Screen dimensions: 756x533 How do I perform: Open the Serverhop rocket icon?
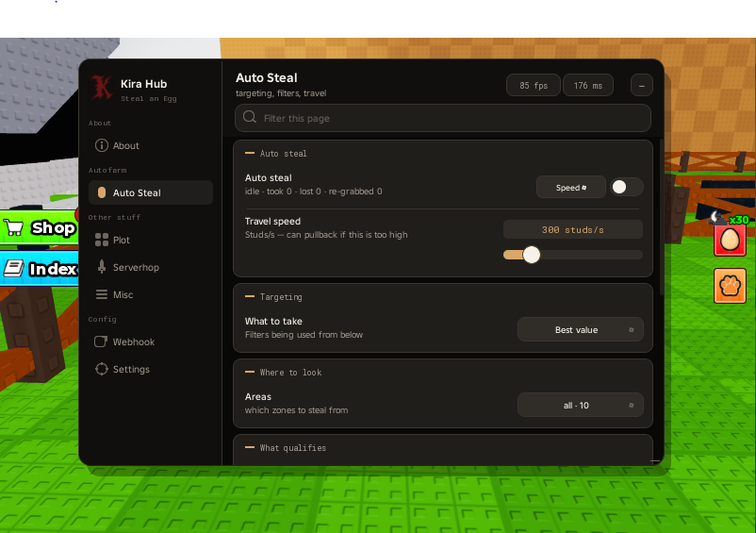(x=102, y=267)
